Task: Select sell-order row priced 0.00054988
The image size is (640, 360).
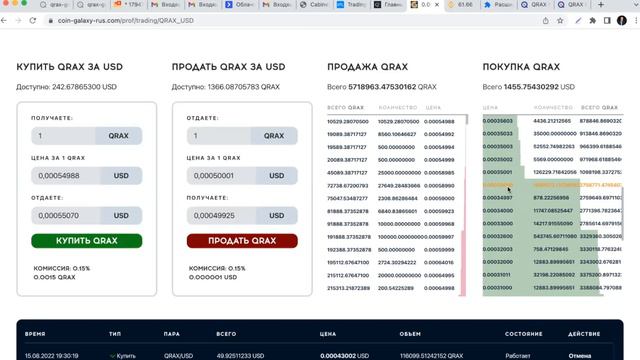Action: point(391,122)
